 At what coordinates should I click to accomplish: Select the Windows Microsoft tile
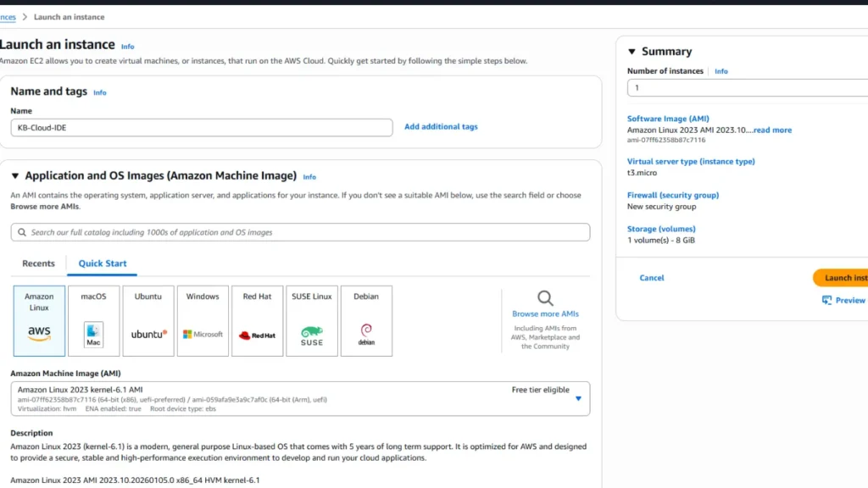coord(203,320)
